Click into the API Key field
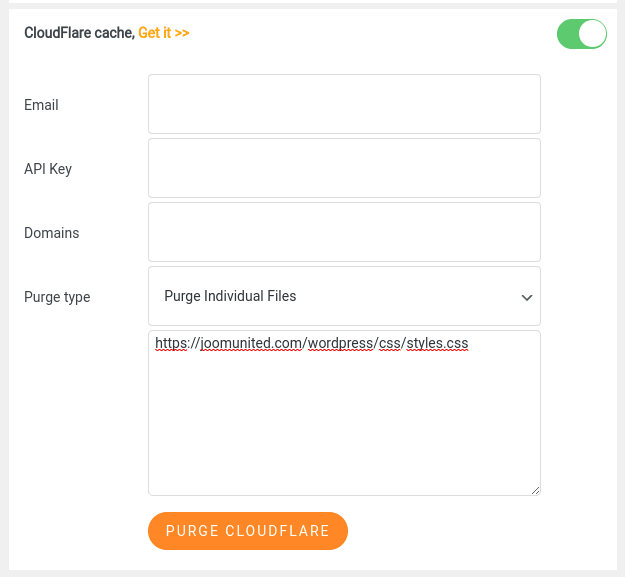The image size is (625, 577). (x=344, y=168)
